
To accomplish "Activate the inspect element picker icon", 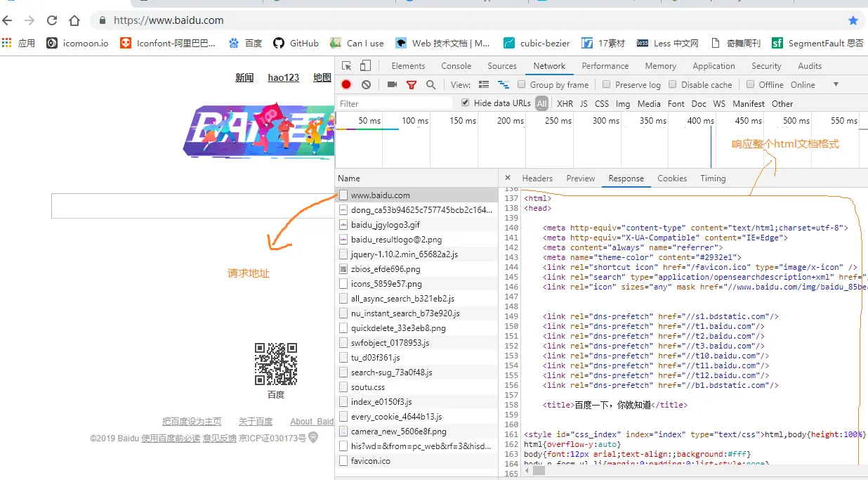I will (x=346, y=66).
